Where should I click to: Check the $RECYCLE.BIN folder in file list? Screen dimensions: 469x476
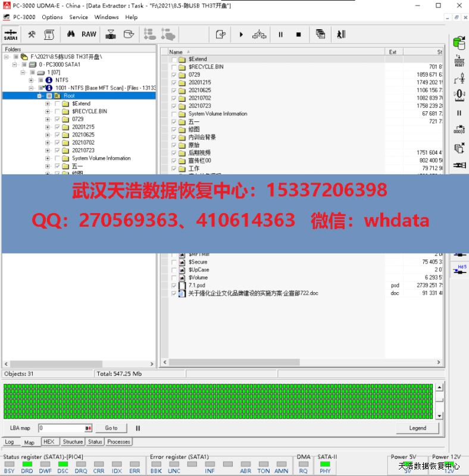click(174, 67)
